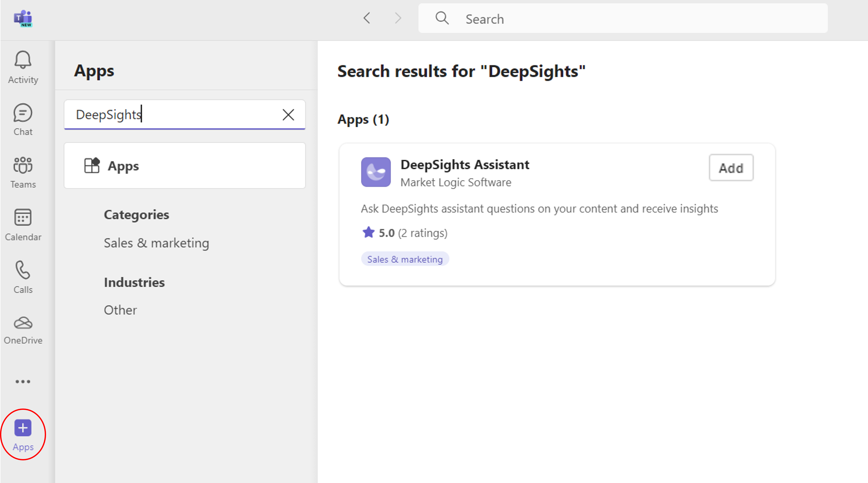Open the Activity feed
Viewport: 868px width, 483px height.
[x=23, y=67]
